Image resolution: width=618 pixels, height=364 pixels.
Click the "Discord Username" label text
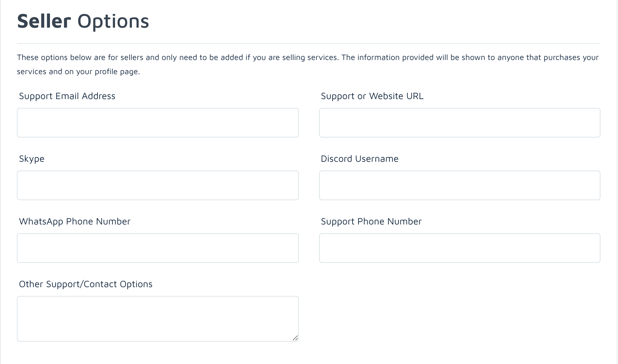[x=360, y=159]
